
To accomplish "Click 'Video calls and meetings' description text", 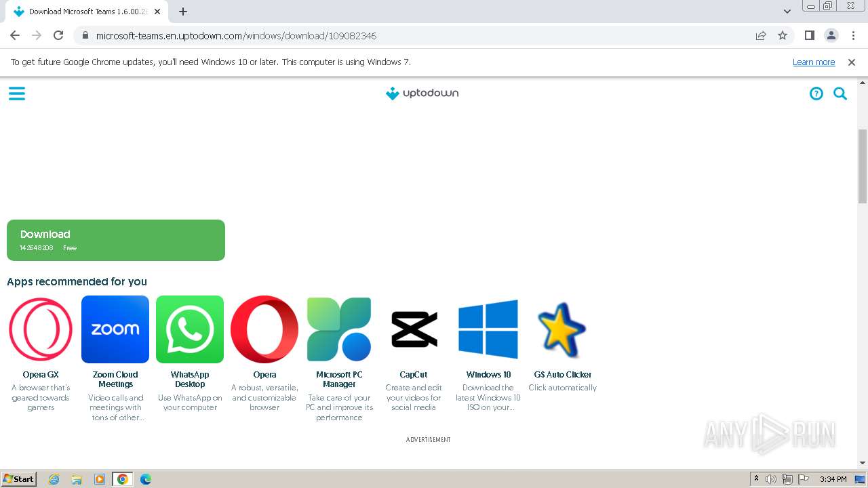I will [x=115, y=407].
